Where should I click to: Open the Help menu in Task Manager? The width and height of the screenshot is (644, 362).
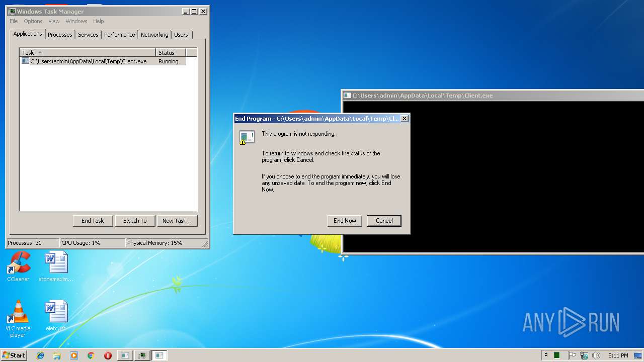pos(99,21)
